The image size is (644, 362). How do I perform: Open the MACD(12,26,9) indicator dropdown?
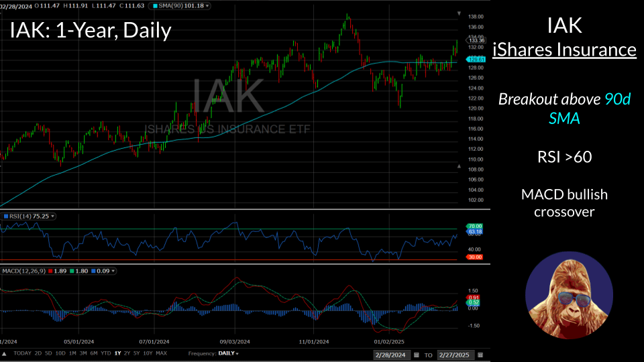[113, 271]
